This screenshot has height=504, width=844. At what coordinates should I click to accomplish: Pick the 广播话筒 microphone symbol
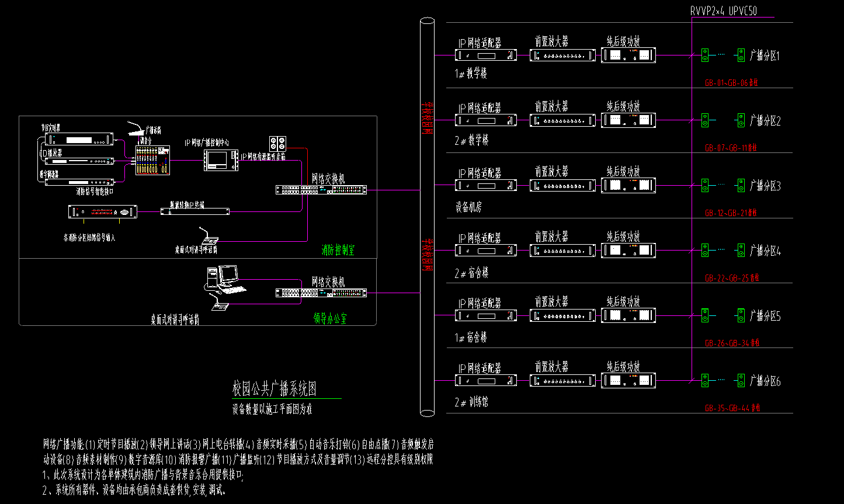(x=136, y=128)
